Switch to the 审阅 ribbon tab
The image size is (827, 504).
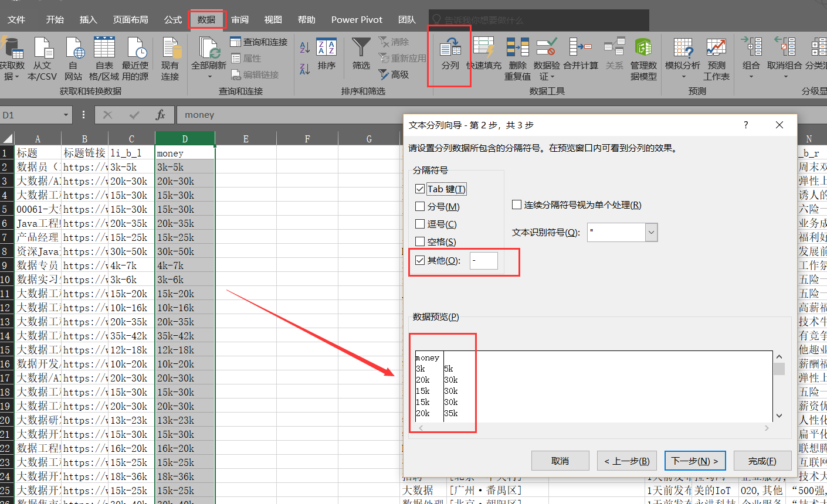click(239, 19)
